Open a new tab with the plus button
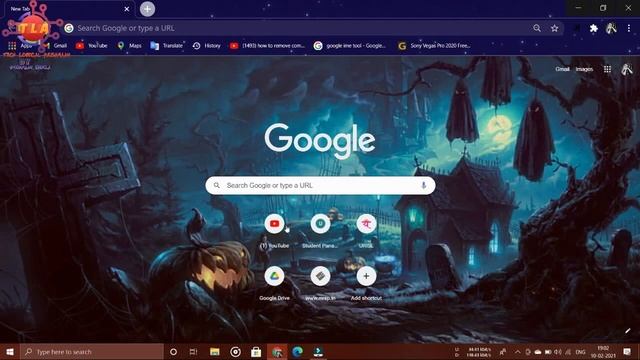The image size is (640, 360). click(x=147, y=9)
